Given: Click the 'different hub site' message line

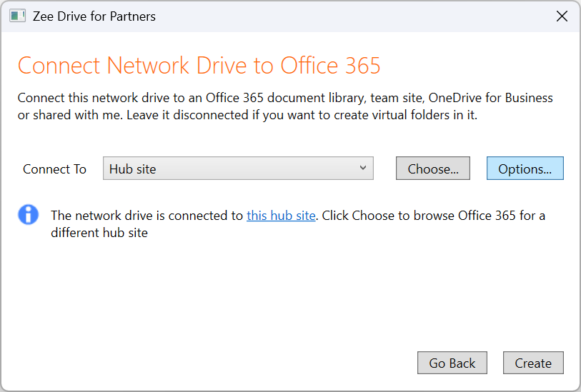Looking at the screenshot, I should click(99, 232).
